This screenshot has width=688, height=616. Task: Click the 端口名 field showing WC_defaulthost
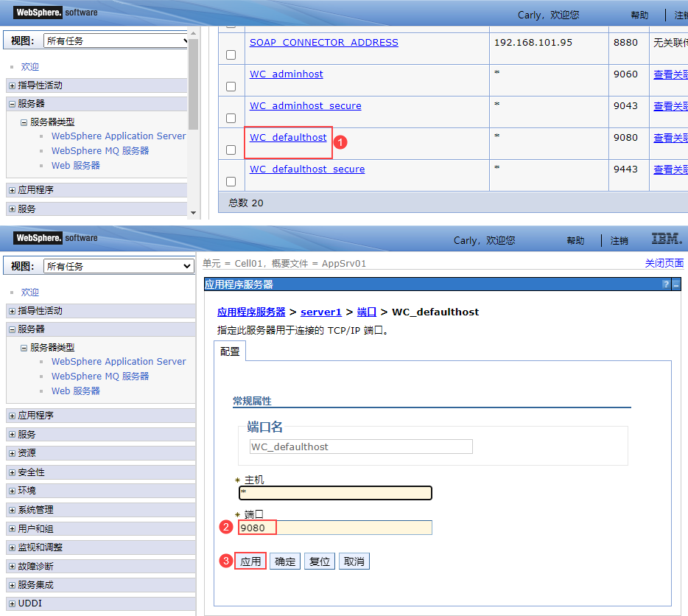tap(361, 447)
